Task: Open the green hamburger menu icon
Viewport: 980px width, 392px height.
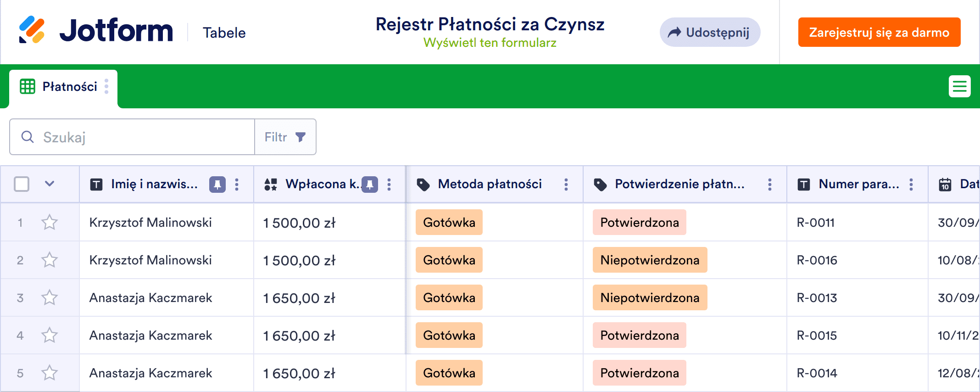Action: point(959,86)
